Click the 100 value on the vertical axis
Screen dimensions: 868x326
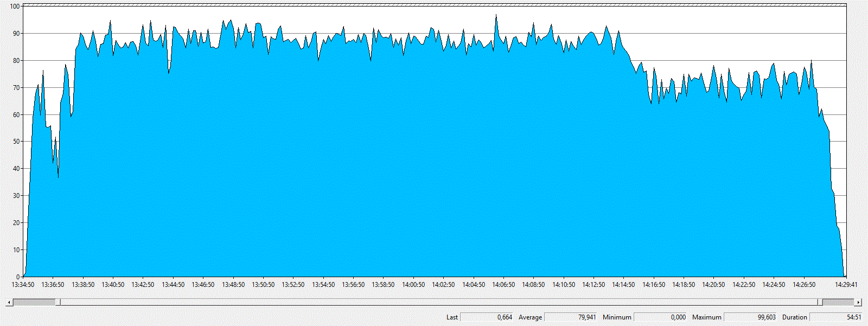click(x=15, y=7)
